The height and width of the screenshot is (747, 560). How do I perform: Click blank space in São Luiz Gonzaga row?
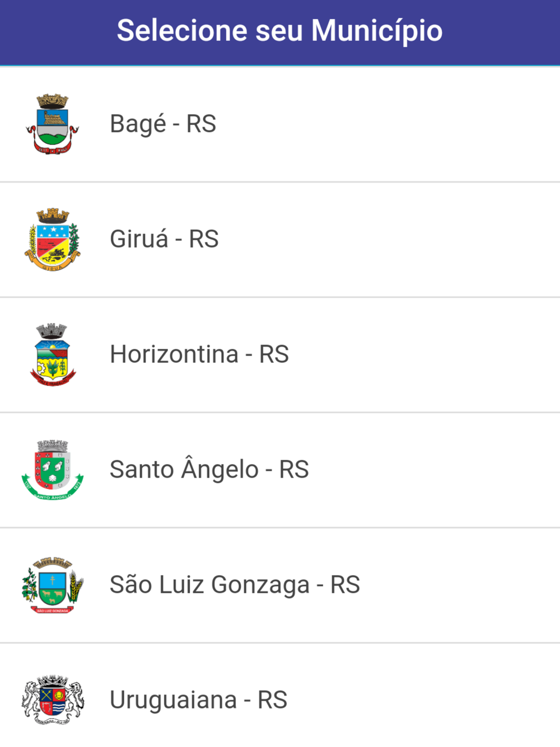(459, 585)
